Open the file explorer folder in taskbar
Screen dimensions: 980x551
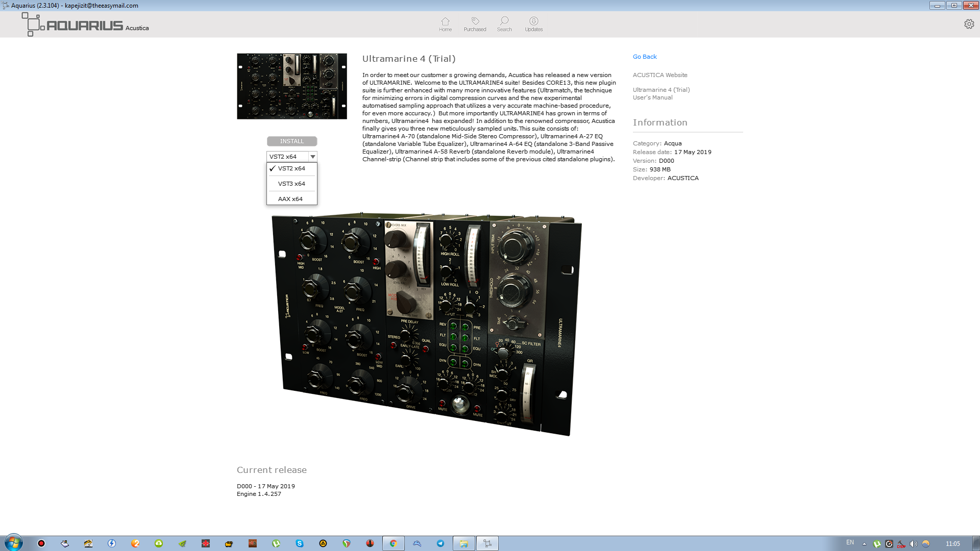click(464, 543)
